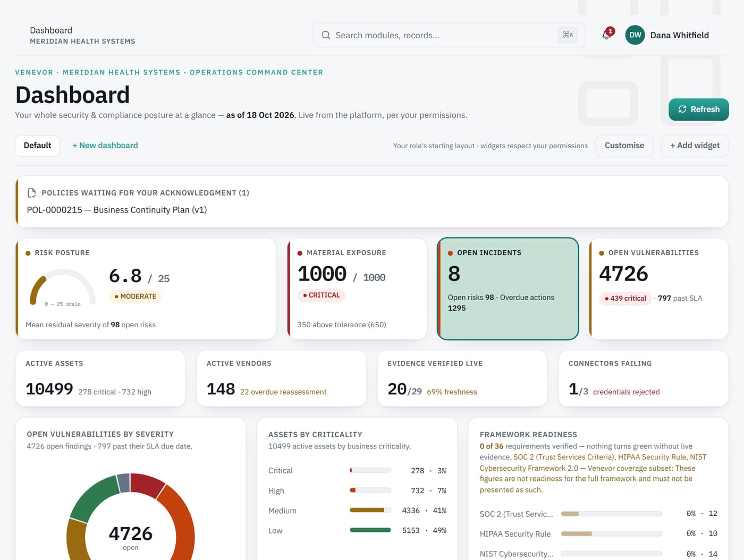Click NIST Cybersecurity framework row label
This screenshot has width=744, height=560.
(517, 554)
